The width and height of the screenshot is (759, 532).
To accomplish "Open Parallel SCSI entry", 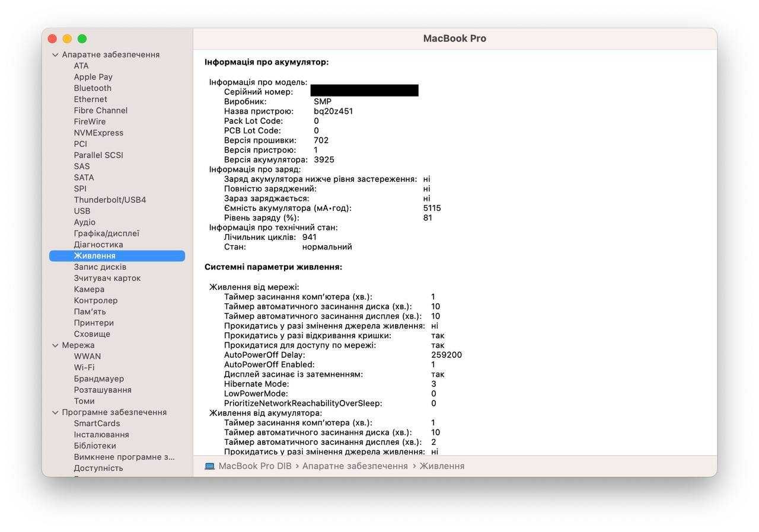I will (98, 155).
